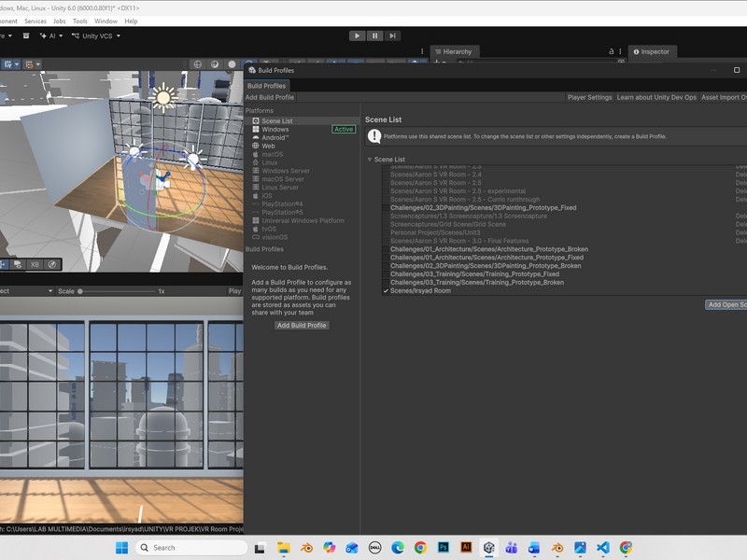This screenshot has width=747, height=560.
Task: Open Visual Studio Code from the taskbar
Action: tap(602, 548)
